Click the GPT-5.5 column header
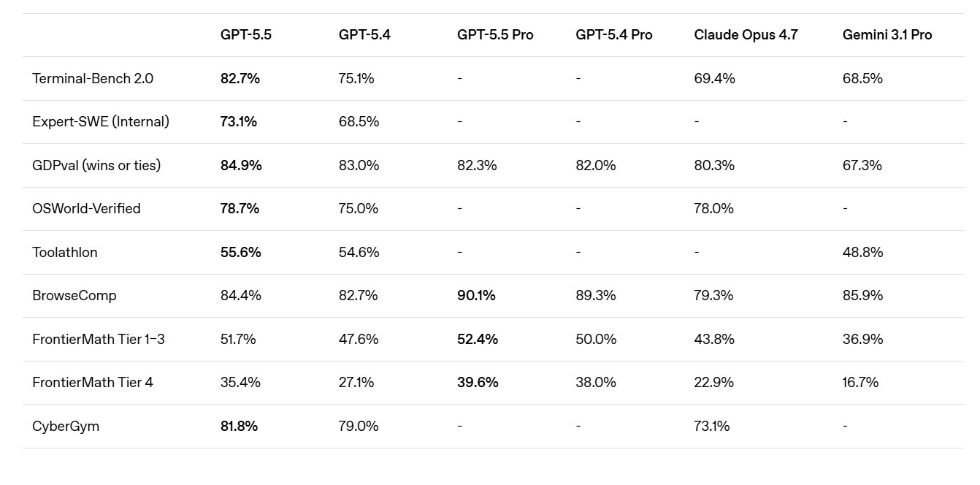 click(x=245, y=34)
